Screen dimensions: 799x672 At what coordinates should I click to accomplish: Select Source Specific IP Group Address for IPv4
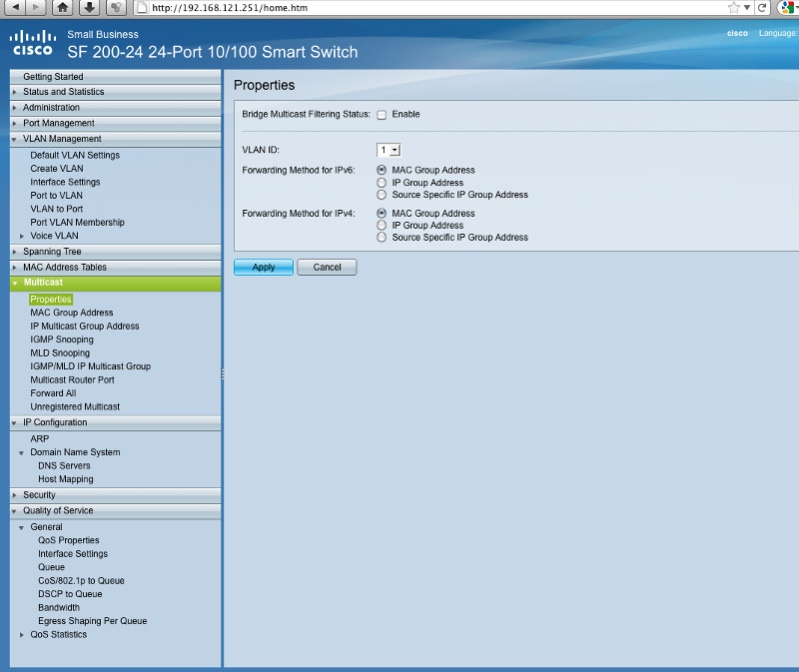[x=382, y=238]
